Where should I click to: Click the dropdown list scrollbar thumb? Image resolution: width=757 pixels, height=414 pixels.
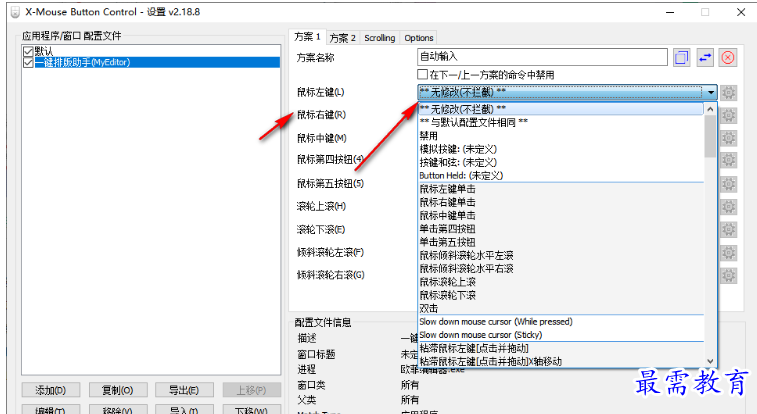710,137
